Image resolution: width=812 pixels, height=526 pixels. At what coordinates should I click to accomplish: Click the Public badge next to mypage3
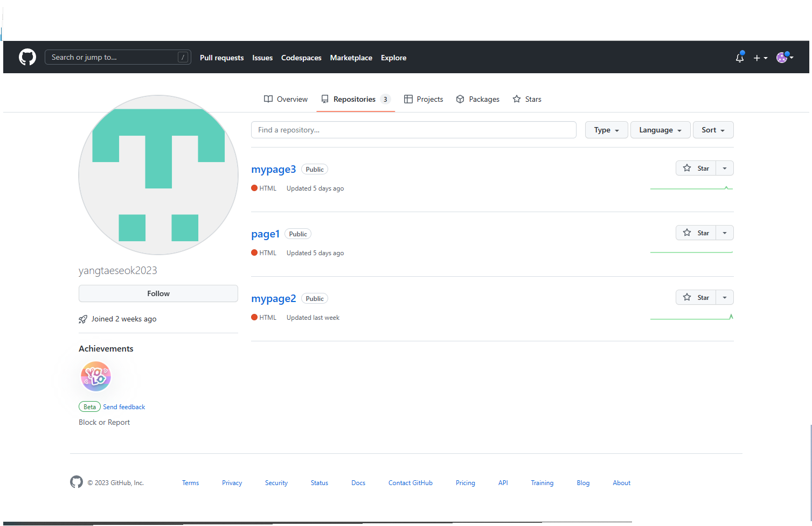(315, 169)
